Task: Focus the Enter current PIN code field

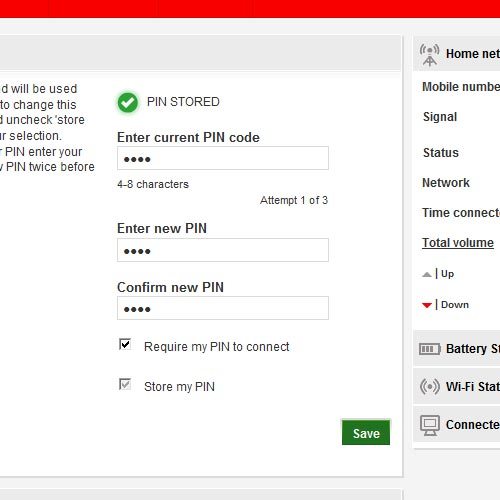Action: [223, 158]
